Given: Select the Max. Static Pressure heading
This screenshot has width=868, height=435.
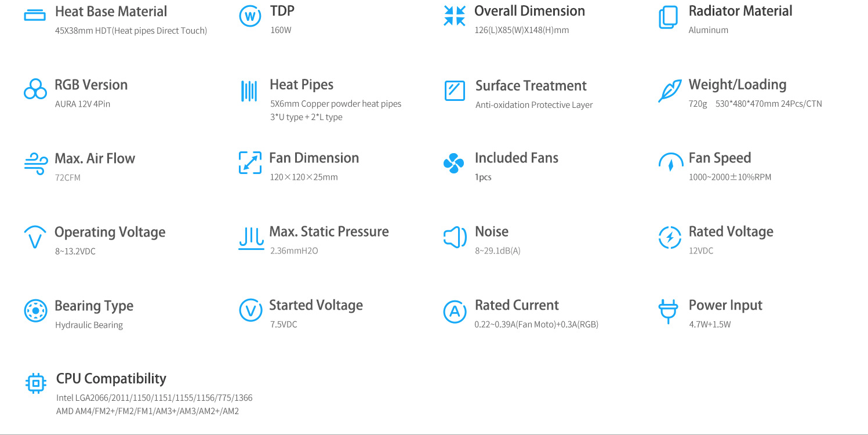Looking at the screenshot, I should pos(329,231).
